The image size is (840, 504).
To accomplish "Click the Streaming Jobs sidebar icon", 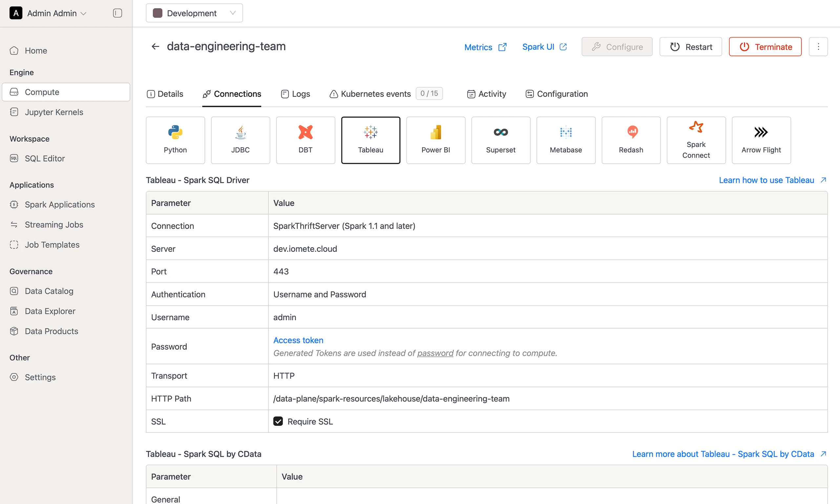I will tap(14, 224).
